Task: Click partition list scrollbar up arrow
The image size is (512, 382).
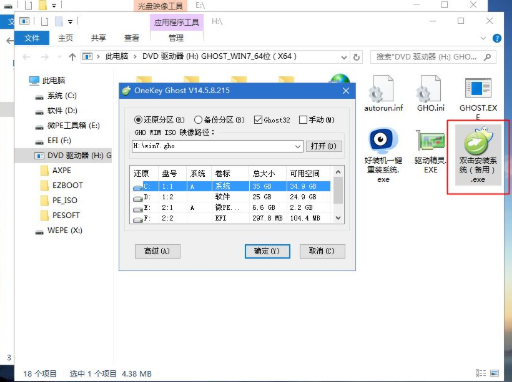Action: click(x=338, y=172)
